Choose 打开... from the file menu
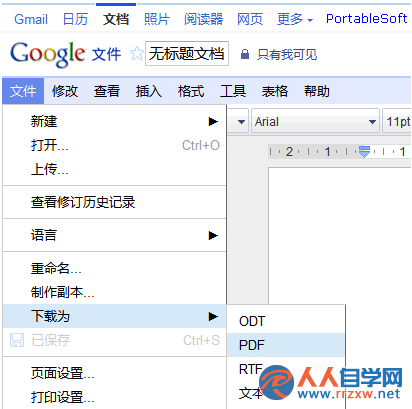 click(x=114, y=145)
